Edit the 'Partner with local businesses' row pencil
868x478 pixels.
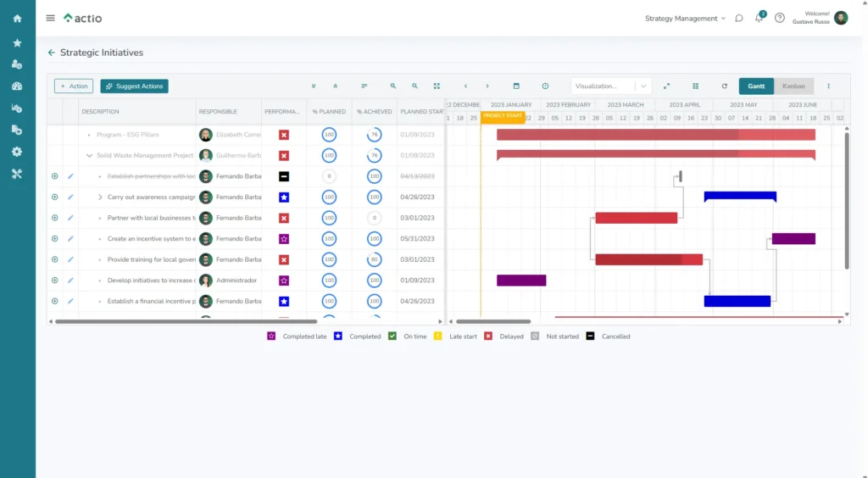coord(71,218)
